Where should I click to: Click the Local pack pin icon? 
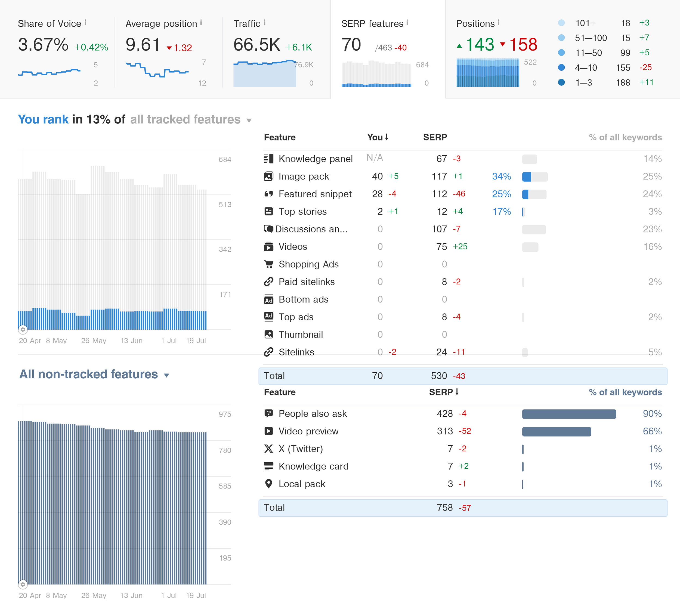[269, 484]
